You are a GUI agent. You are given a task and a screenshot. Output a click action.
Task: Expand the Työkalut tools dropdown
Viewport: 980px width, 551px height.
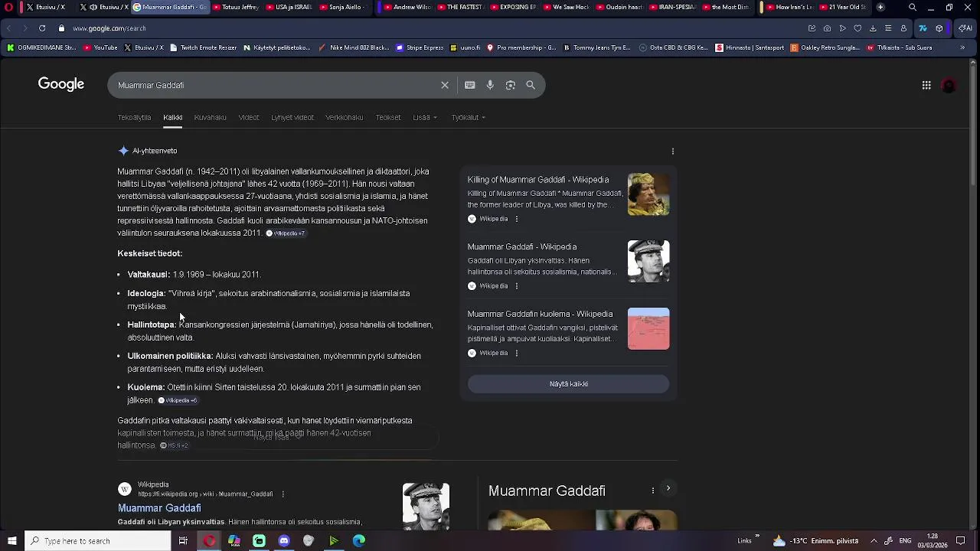tap(468, 118)
